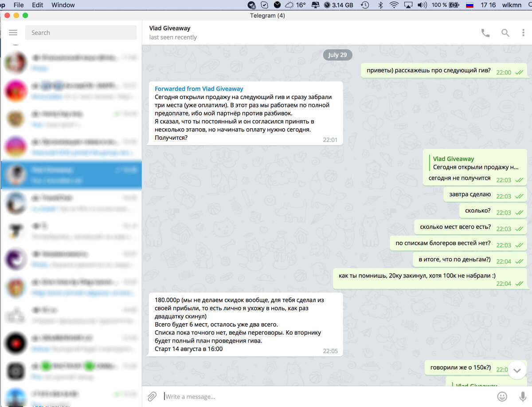Image resolution: width=532 pixels, height=407 pixels.
Task: Click the Telegram menu bar status icon
Action: tap(252, 5)
